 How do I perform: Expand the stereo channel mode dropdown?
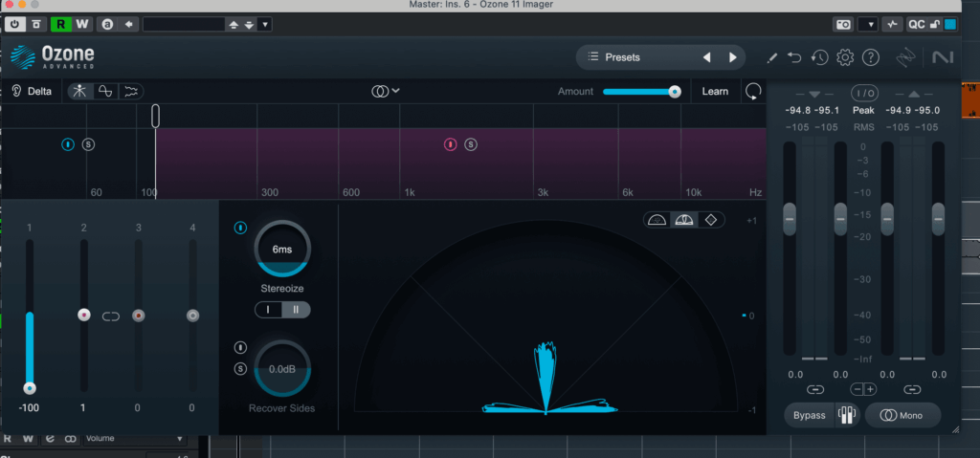coord(386,91)
